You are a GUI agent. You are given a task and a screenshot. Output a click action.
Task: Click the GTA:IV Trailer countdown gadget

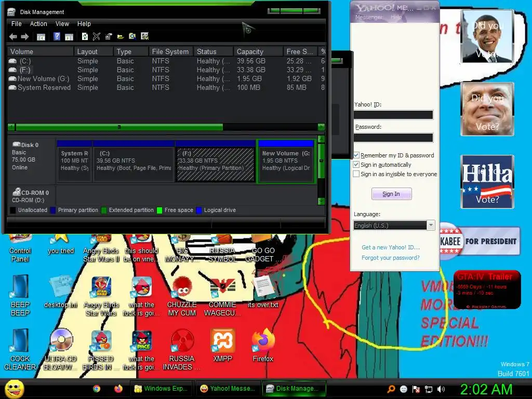487,289
